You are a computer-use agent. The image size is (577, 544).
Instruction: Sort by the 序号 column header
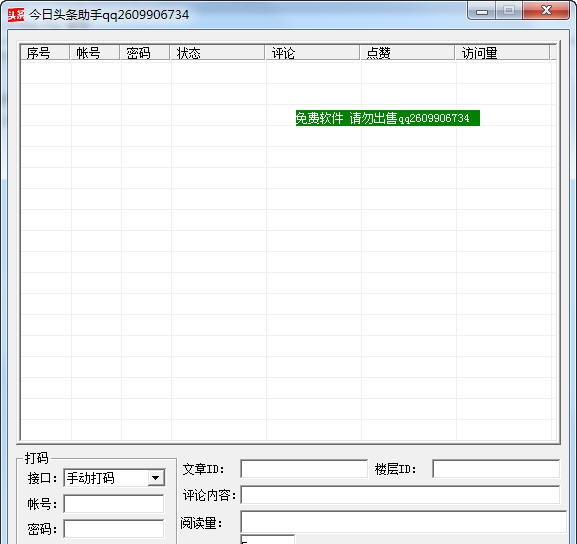click(45, 53)
